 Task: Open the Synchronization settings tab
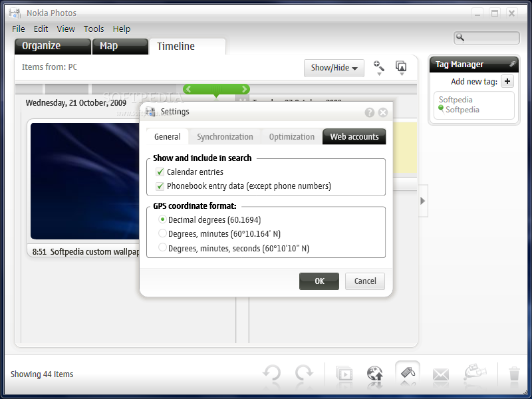[x=225, y=137]
